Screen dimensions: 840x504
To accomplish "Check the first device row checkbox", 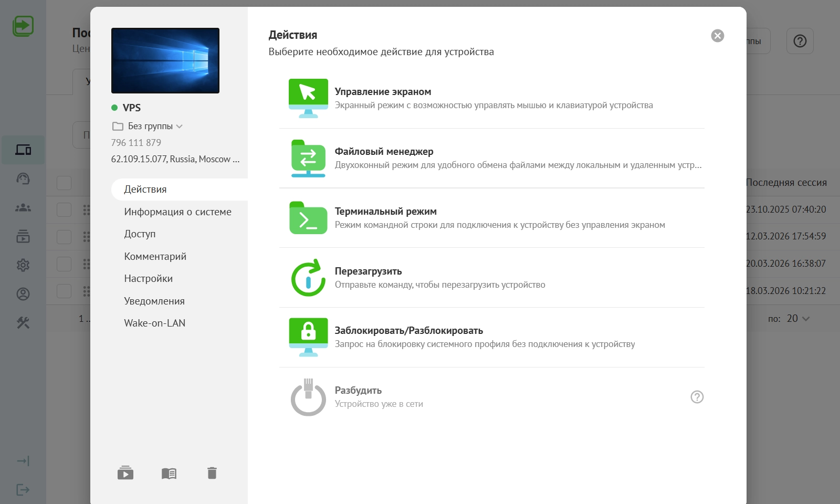I will [x=64, y=209].
